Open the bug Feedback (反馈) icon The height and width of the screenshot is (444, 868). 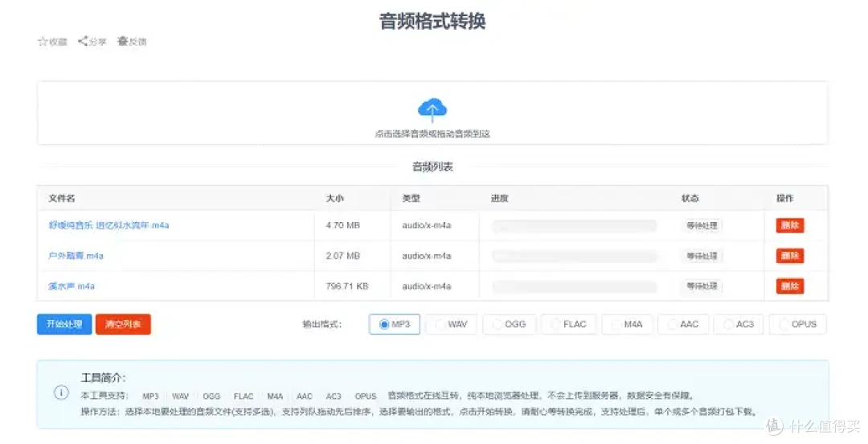(x=122, y=41)
